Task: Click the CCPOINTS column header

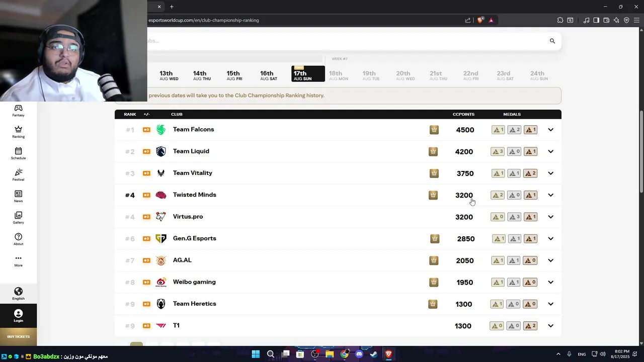Action: (x=463, y=114)
